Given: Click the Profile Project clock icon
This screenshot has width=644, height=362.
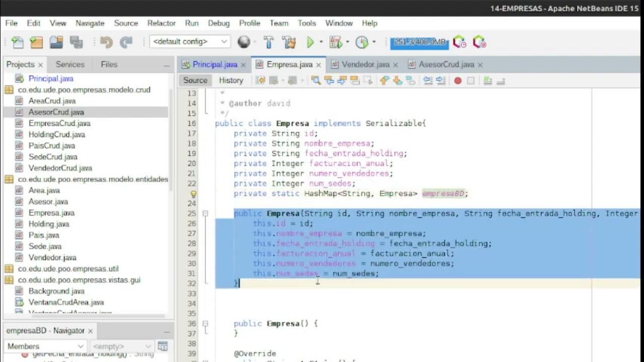Looking at the screenshot, I should point(362,42).
